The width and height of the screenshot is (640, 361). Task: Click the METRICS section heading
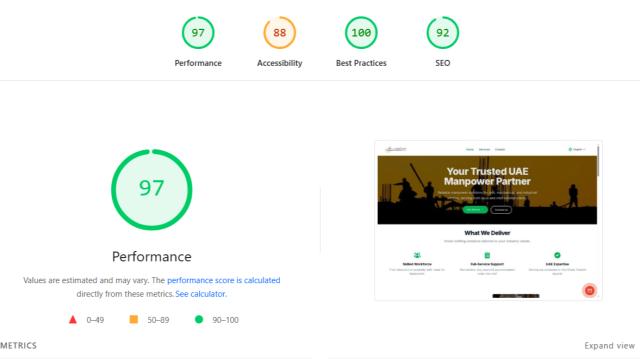tap(18, 345)
